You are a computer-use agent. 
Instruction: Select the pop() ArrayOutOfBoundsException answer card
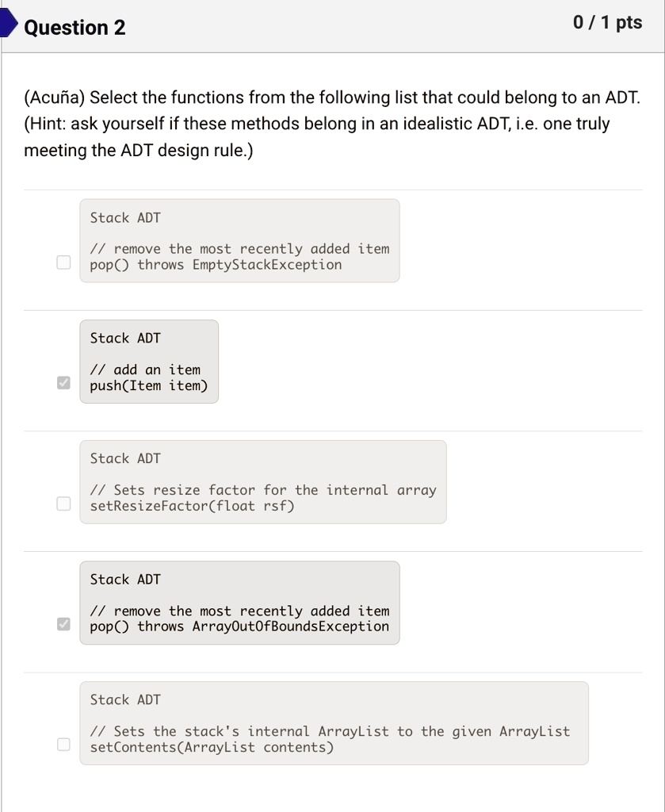pyautogui.click(x=239, y=602)
